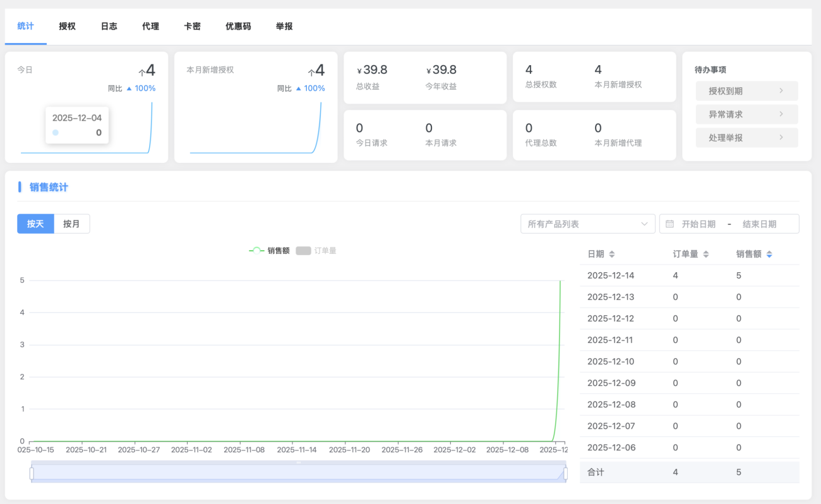Click the 开始日期 input field
The width and height of the screenshot is (821, 504).
tap(698, 224)
